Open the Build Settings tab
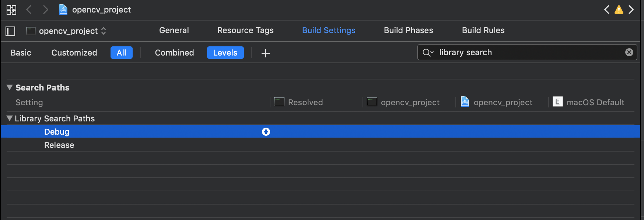This screenshot has width=644, height=220. point(329,31)
